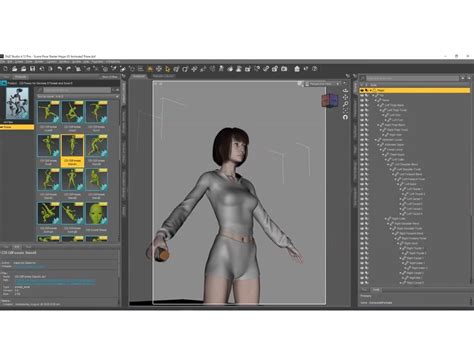Select the Left Foot bone row
The width and height of the screenshot is (474, 364).
tap(397, 120)
